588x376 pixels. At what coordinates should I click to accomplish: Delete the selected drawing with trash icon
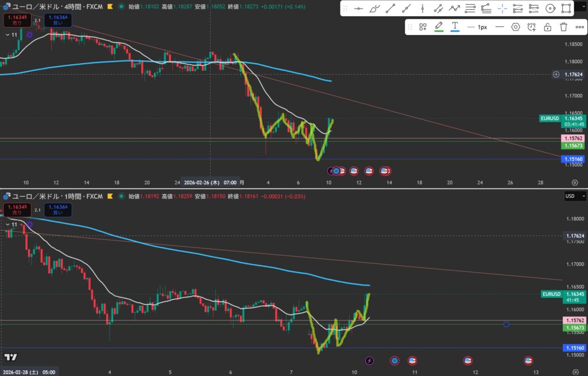pos(563,27)
